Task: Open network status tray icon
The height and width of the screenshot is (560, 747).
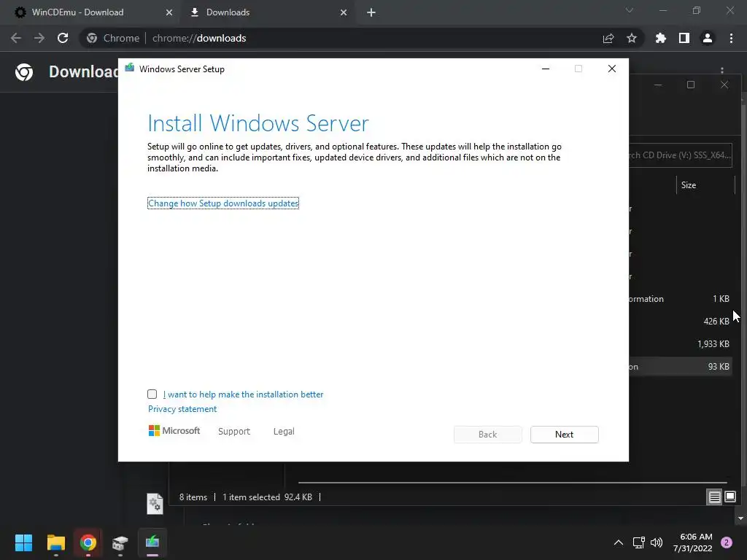Action: (x=639, y=542)
